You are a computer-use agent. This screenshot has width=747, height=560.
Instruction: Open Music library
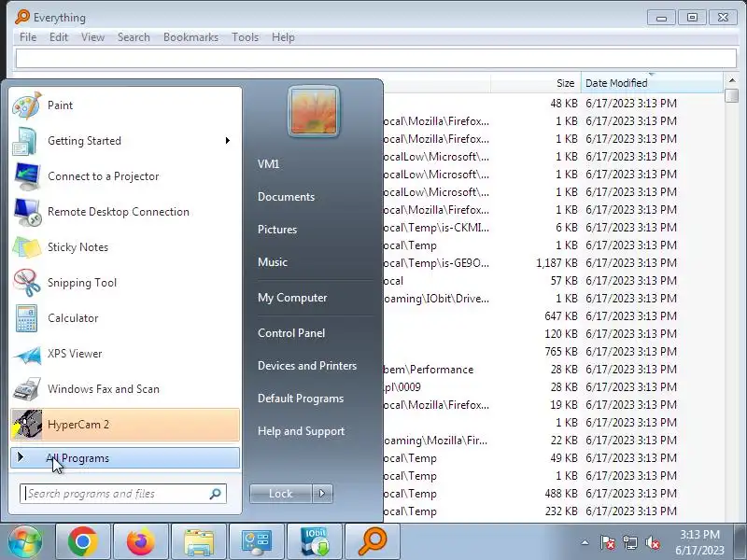point(273,262)
